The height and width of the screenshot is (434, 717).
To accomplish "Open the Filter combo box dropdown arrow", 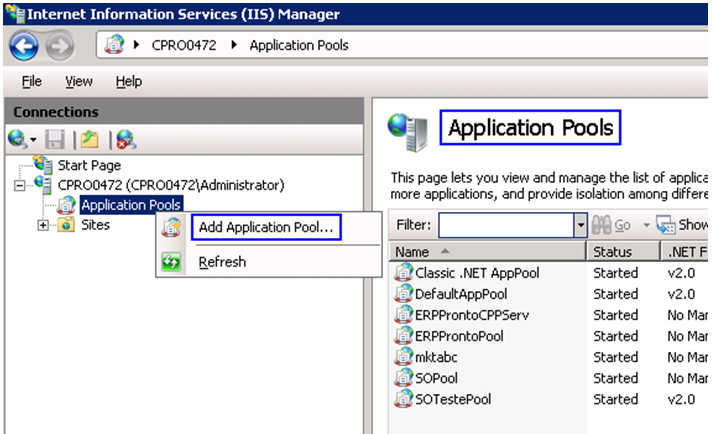I will [580, 225].
